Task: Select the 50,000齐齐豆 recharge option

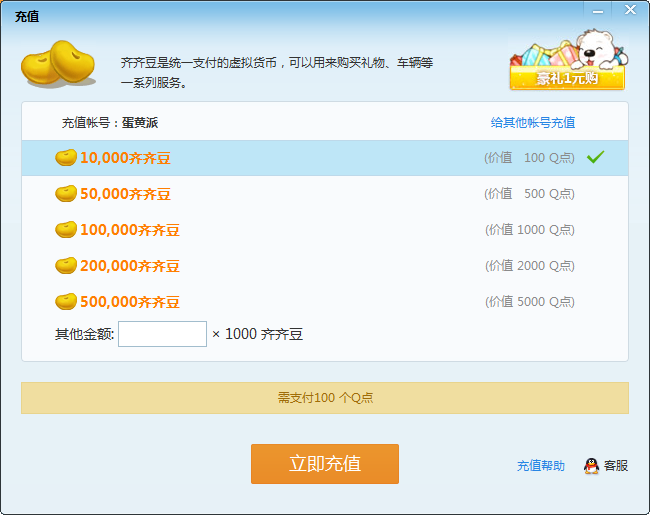Action: (325, 194)
